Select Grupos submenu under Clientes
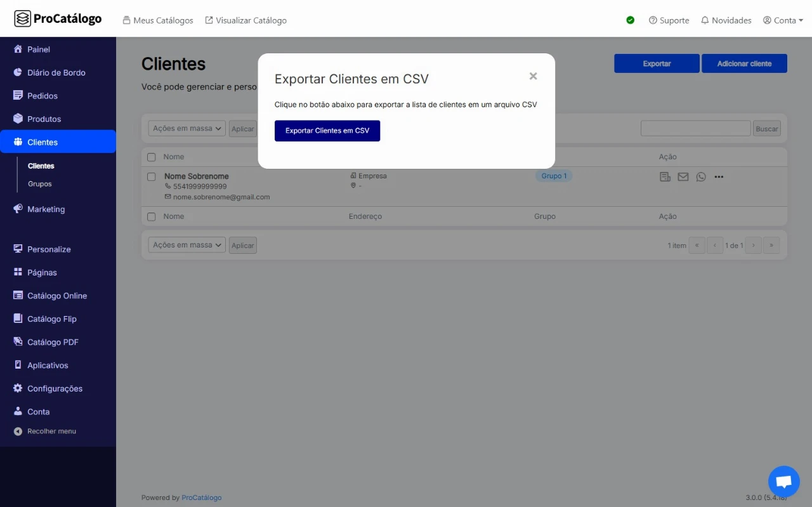Image resolution: width=812 pixels, height=507 pixels. click(x=39, y=184)
